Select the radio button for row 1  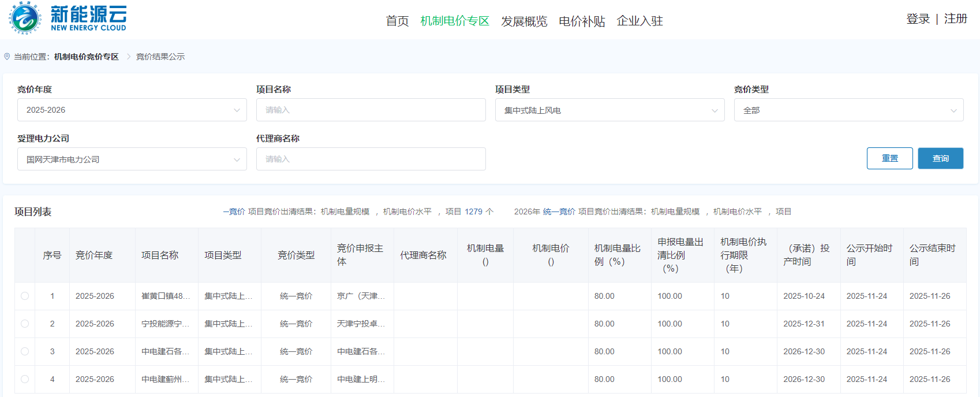point(25,296)
